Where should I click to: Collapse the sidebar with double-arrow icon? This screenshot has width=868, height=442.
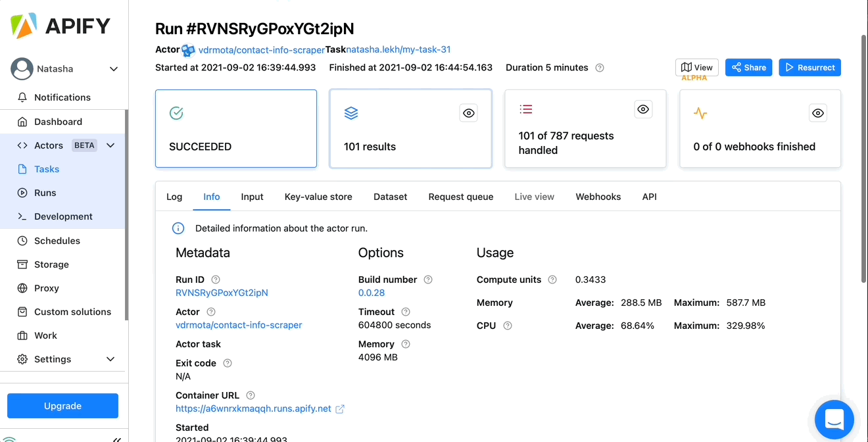point(117,439)
